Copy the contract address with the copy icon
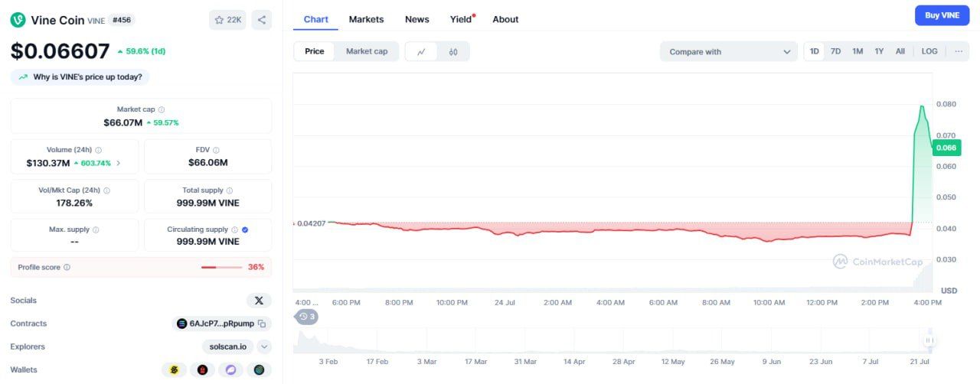This screenshot has width=980, height=384. (262, 324)
